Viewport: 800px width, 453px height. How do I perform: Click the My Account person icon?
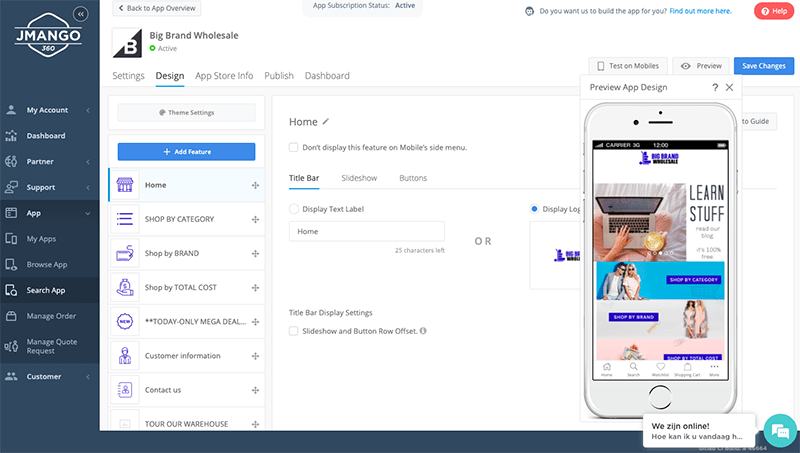pos(11,110)
